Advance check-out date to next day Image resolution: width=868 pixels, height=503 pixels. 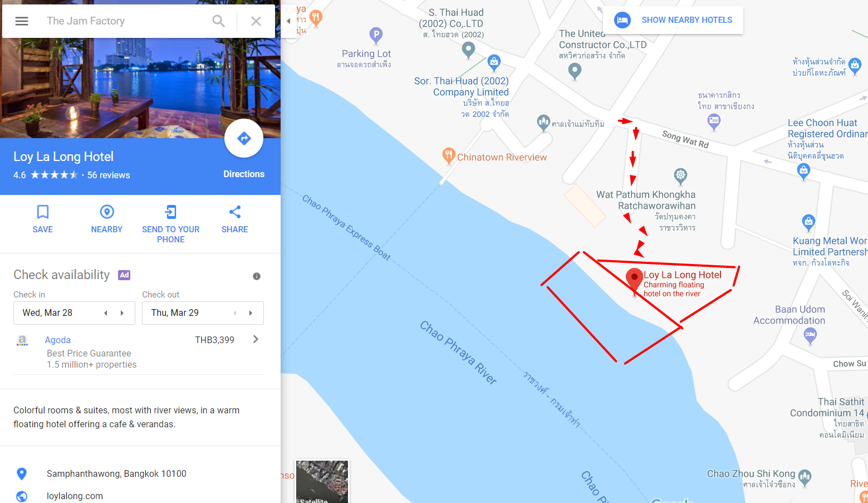coord(251,313)
